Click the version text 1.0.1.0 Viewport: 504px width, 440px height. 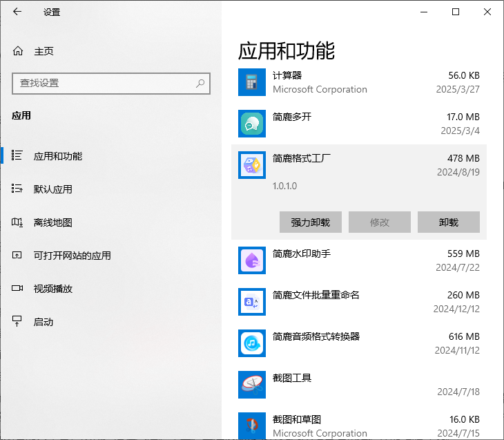pyautogui.click(x=284, y=186)
